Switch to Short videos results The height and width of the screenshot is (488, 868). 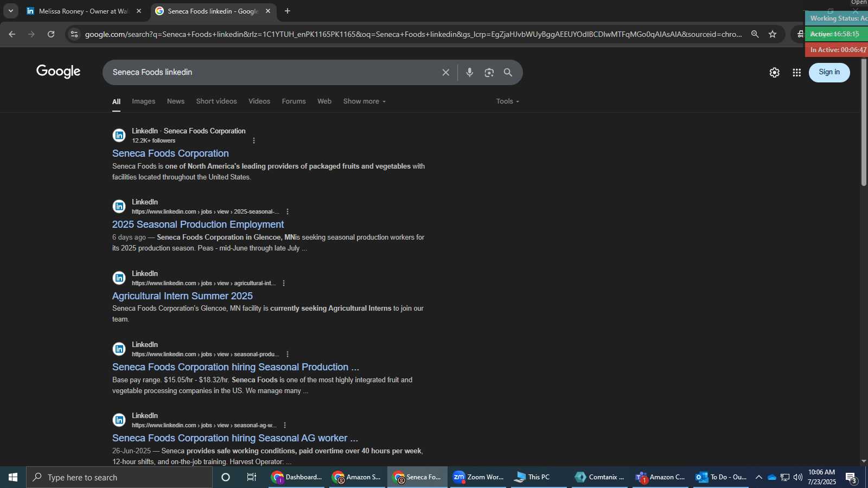216,101
